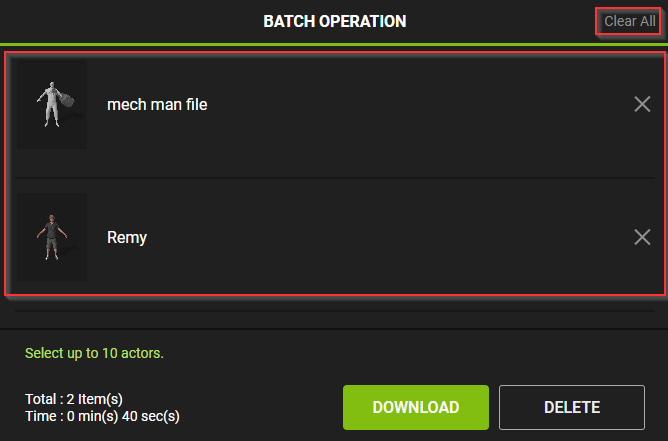Click blank space in mech man file row
668x441 pixels.
point(400,104)
